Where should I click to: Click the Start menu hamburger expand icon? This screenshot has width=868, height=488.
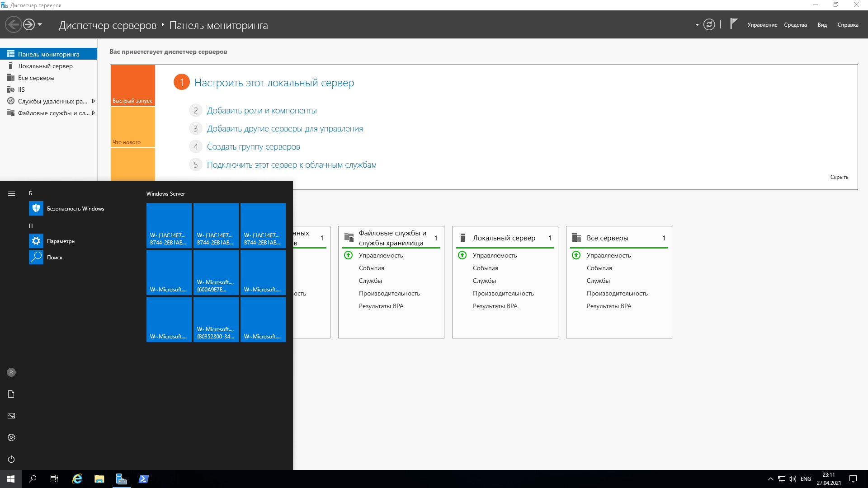(x=11, y=193)
